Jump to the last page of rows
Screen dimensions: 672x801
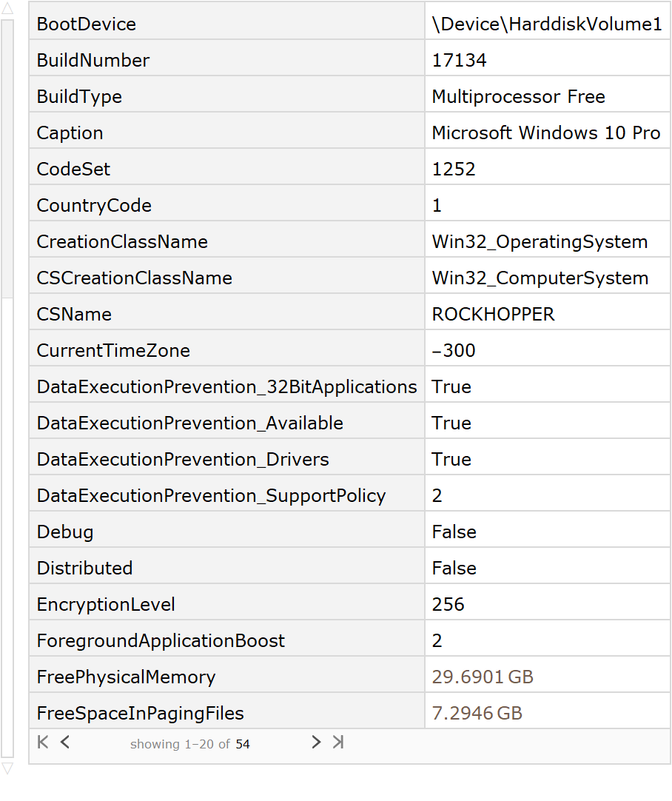tap(338, 743)
